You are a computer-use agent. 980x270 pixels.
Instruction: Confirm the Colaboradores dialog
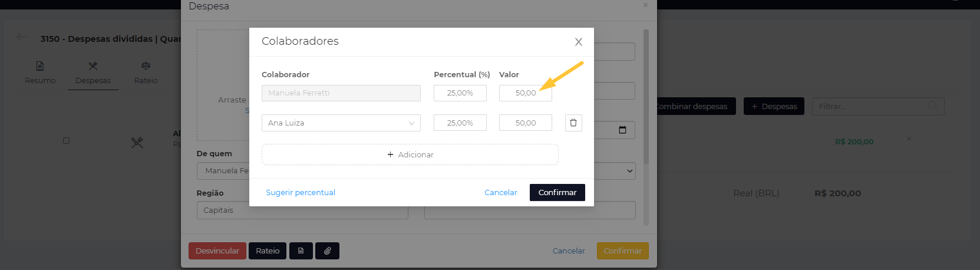pos(557,192)
